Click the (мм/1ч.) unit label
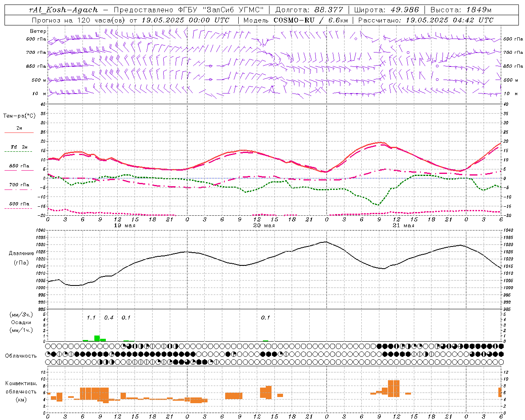The height and width of the screenshot is (420, 525). click(x=21, y=330)
